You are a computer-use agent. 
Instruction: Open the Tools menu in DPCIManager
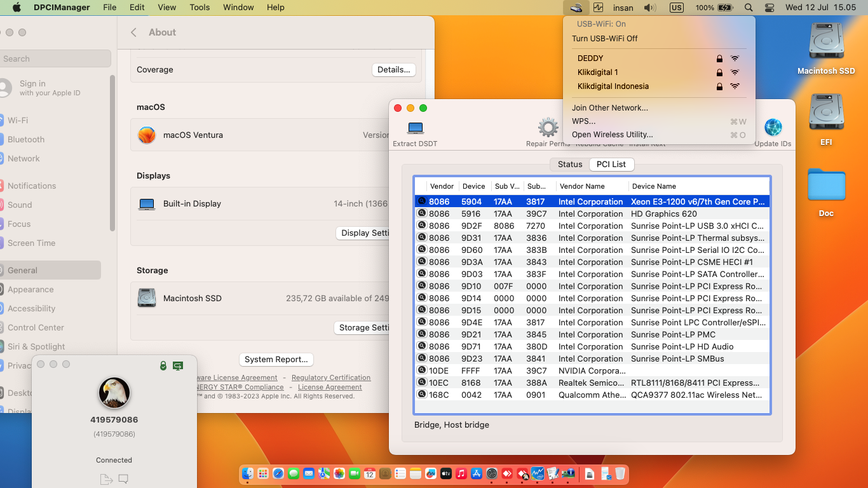point(200,8)
